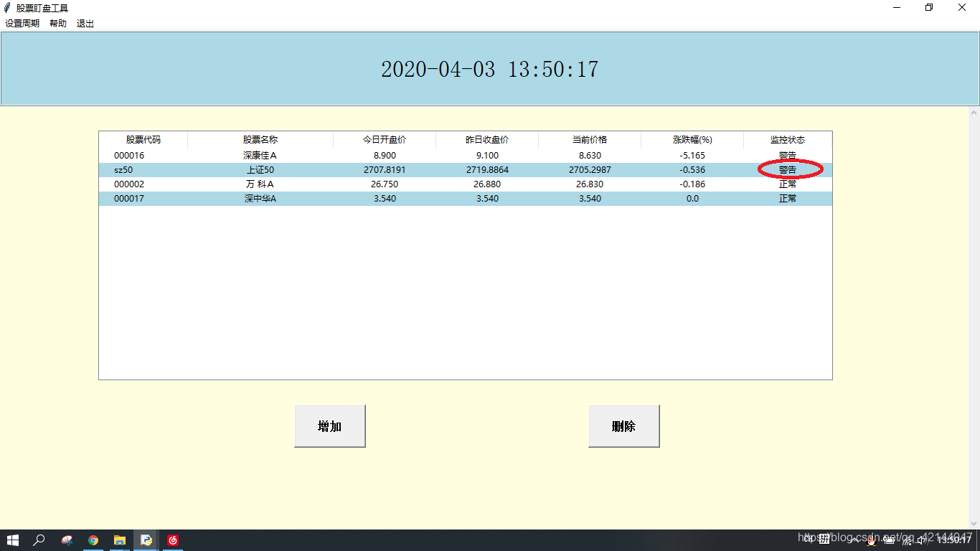Click change percent -0.536
Viewport: 980px width, 551px height.
pos(692,170)
